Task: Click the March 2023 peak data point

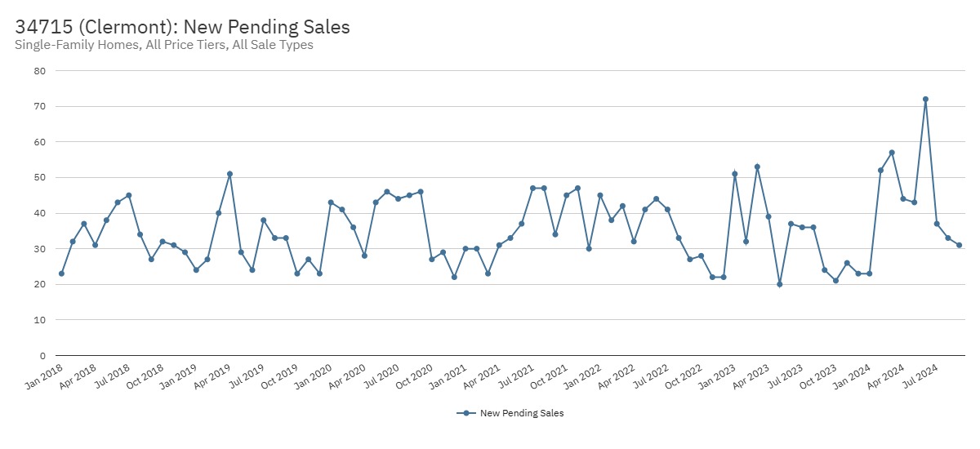Action: pyautogui.click(x=758, y=167)
